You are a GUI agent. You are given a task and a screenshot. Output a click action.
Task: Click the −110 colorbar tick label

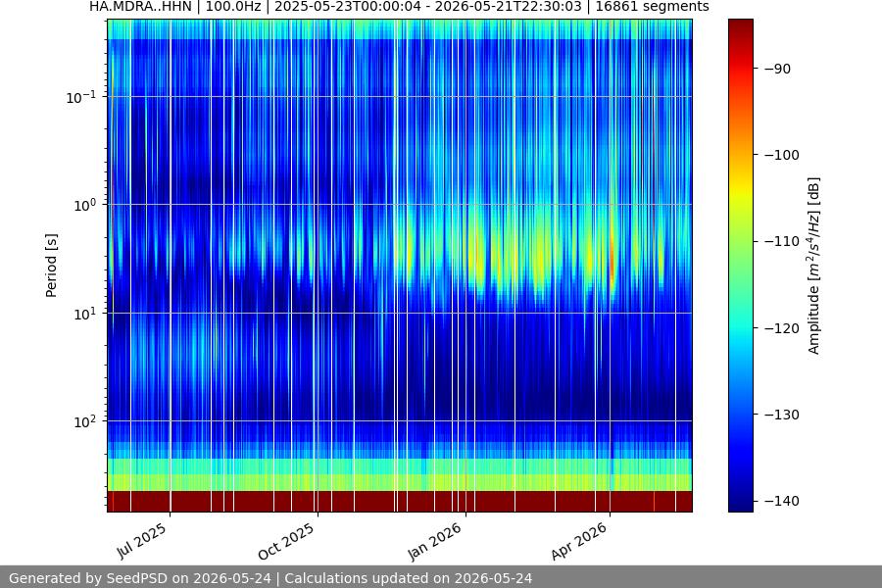pyautogui.click(x=782, y=241)
